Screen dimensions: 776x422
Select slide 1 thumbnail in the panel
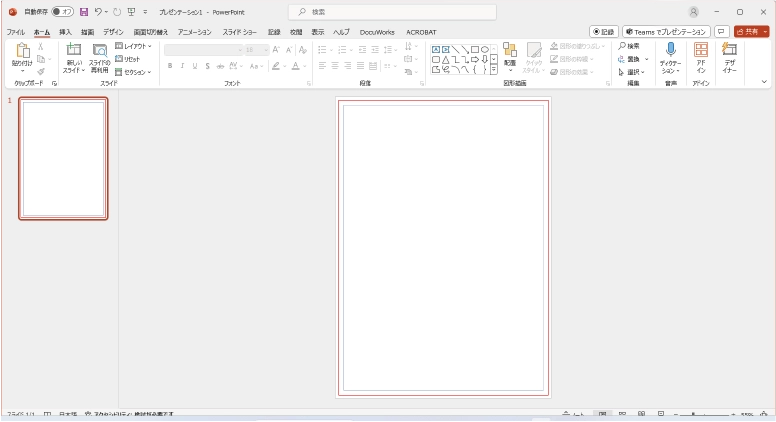63,158
